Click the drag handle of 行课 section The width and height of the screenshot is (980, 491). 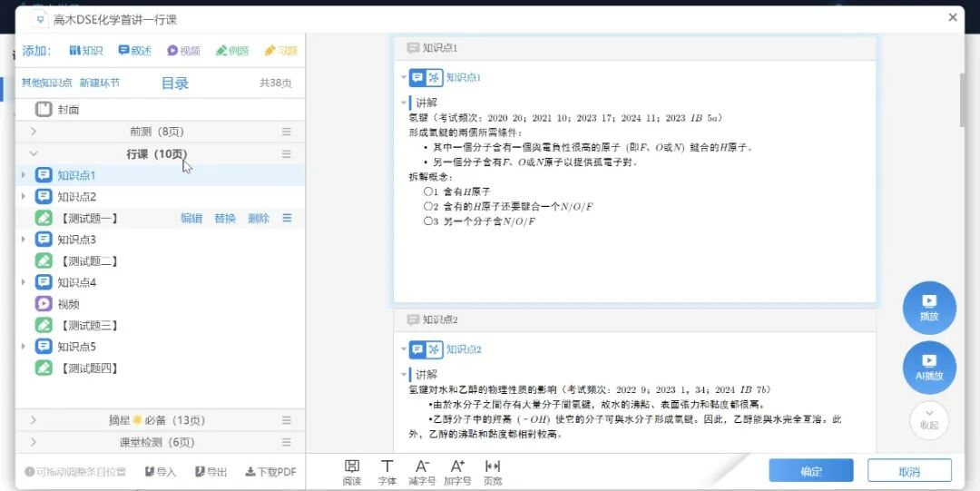pos(286,154)
